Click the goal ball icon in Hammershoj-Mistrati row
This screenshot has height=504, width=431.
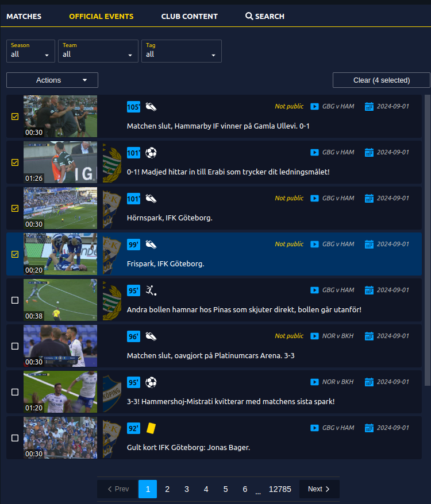(x=151, y=382)
